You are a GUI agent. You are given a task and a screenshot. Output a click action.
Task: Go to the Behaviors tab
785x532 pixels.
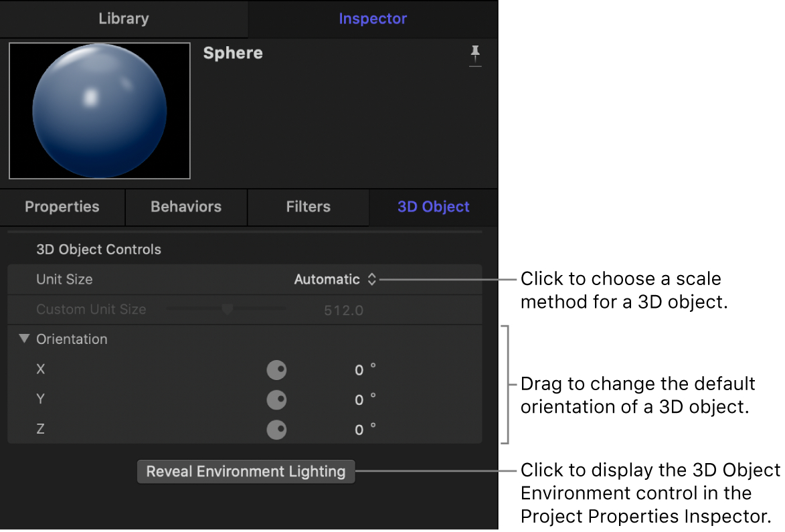point(185,207)
